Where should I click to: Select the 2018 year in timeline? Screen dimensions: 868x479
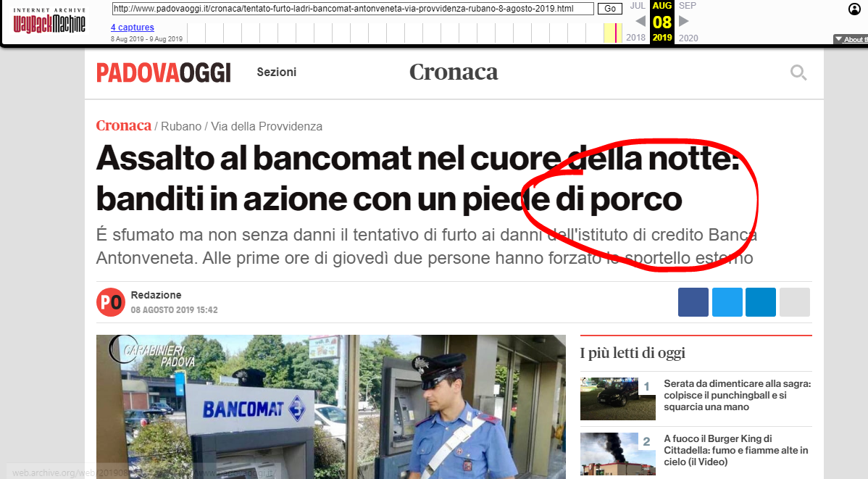[635, 38]
